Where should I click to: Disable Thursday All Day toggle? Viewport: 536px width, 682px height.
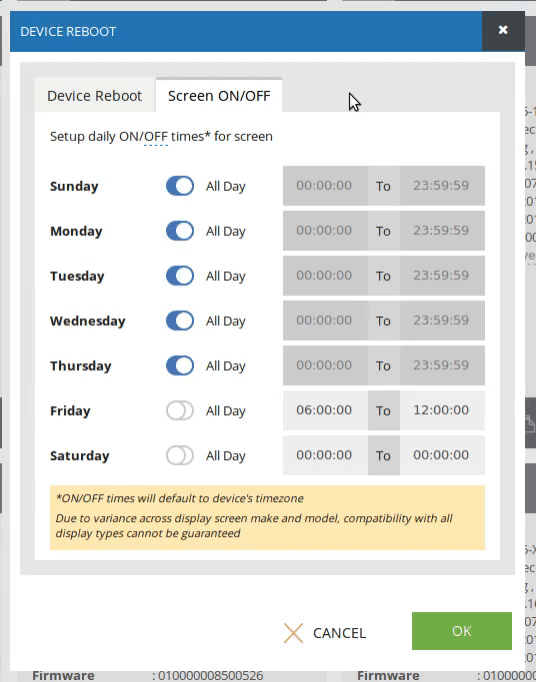coord(180,366)
